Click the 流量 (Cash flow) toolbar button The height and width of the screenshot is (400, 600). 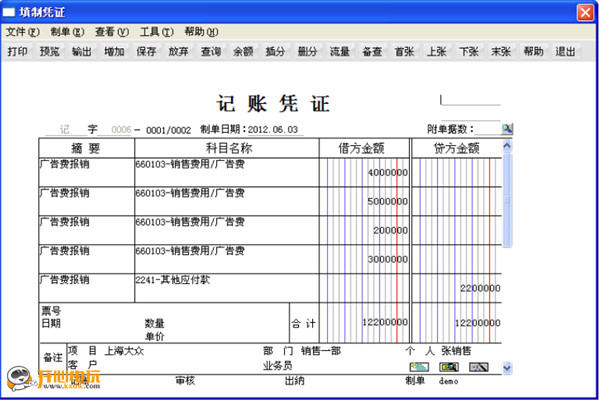[340, 51]
